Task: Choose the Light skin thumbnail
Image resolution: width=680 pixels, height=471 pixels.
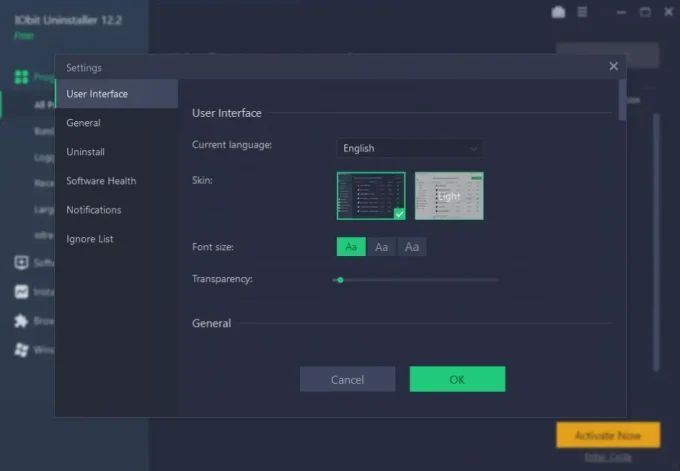Action: tap(449, 196)
